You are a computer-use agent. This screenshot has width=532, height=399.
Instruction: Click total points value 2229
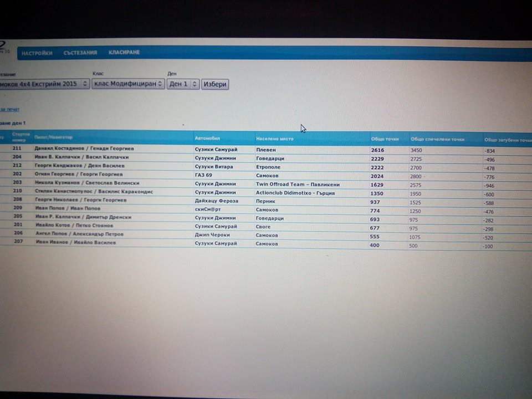tap(377, 159)
